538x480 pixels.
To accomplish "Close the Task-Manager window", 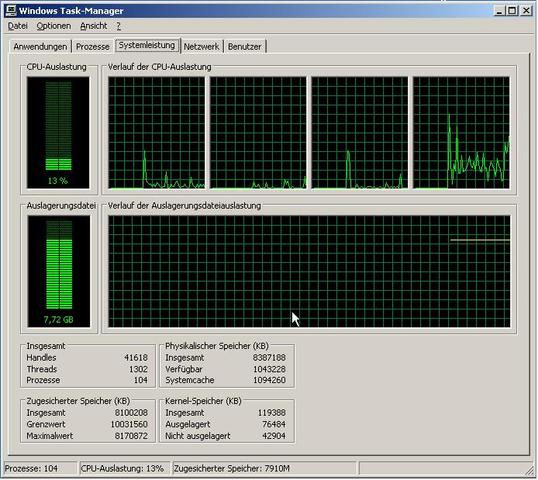I will pyautogui.click(x=526, y=11).
